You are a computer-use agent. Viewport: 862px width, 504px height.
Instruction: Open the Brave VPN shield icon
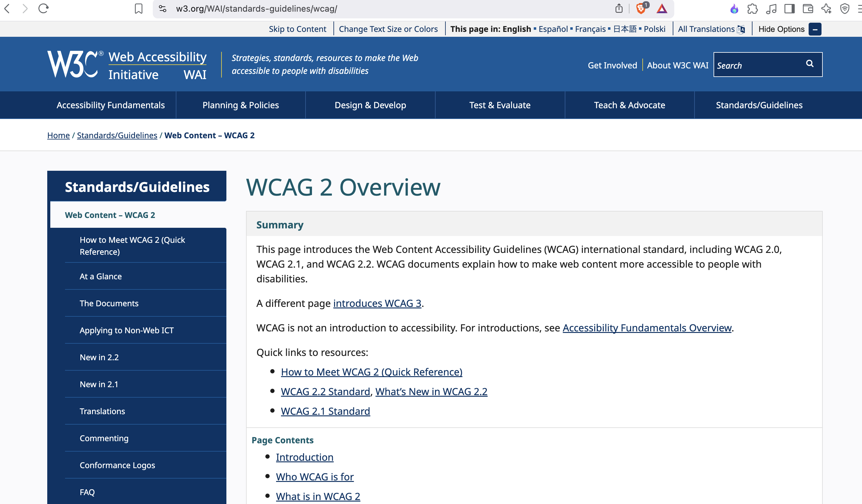(x=845, y=9)
